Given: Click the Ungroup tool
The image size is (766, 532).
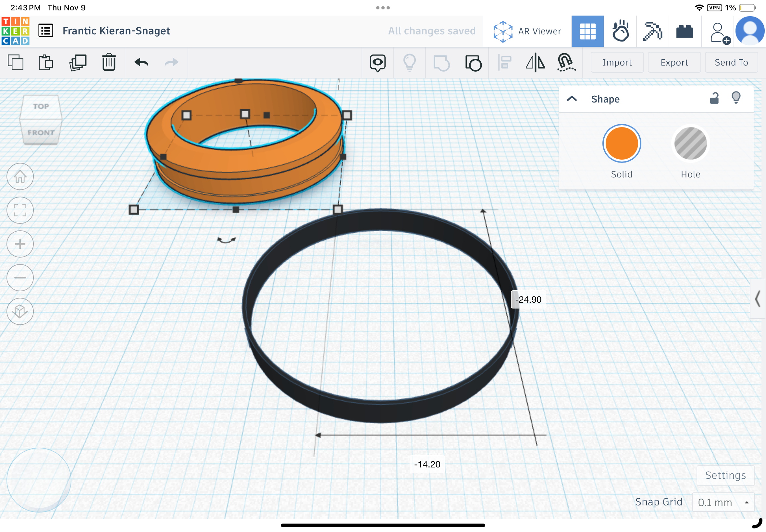Looking at the screenshot, I should 473,62.
